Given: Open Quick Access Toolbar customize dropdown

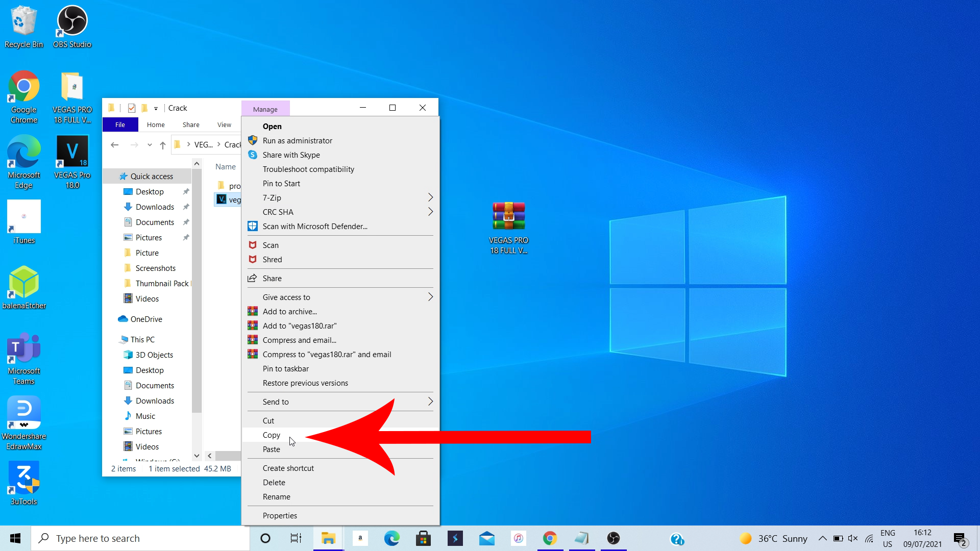Looking at the screenshot, I should point(156,108).
